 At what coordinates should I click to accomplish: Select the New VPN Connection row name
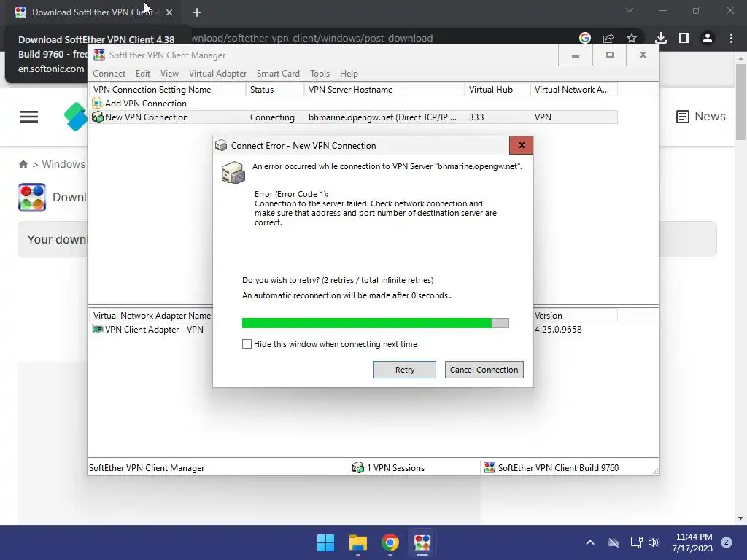(x=146, y=117)
